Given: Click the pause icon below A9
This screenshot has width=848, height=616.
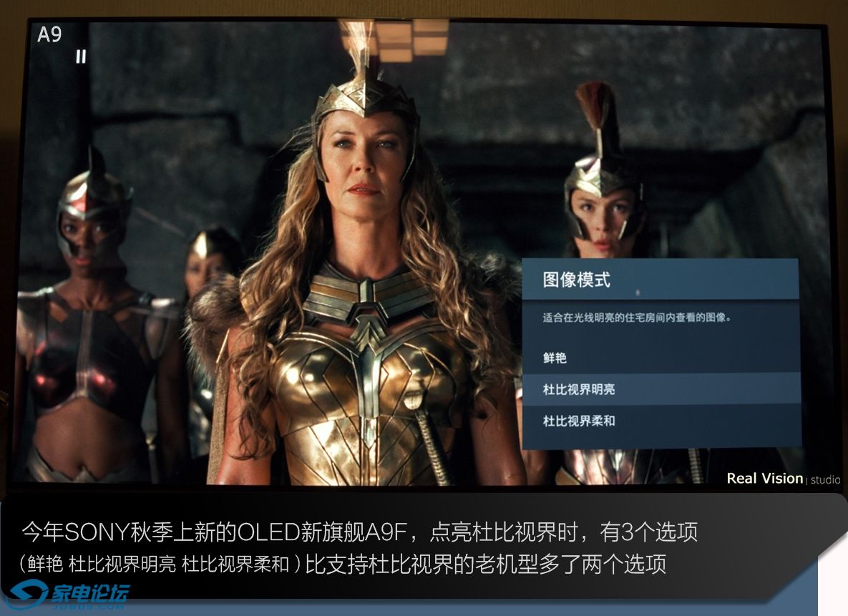Looking at the screenshot, I should point(81,57).
